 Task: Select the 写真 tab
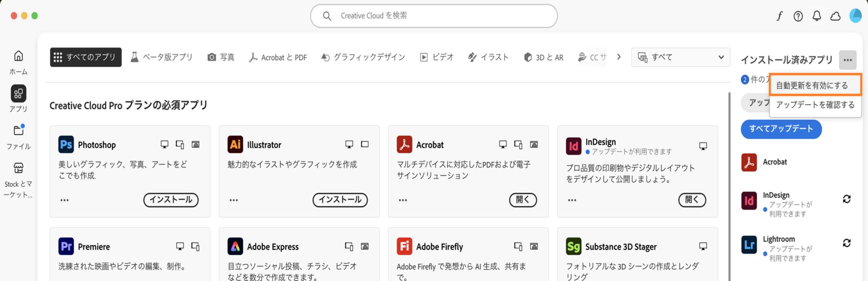click(x=221, y=57)
